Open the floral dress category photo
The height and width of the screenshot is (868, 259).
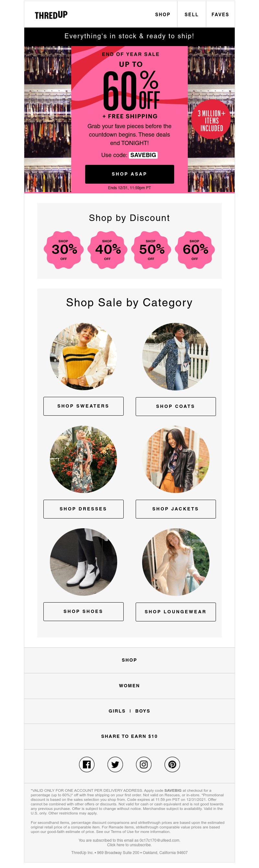(x=84, y=459)
